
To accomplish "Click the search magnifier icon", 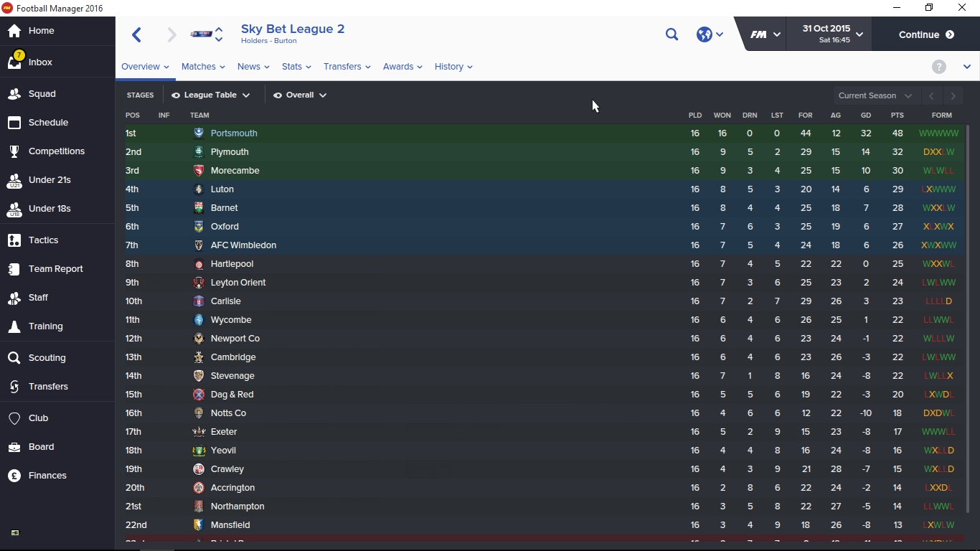I will click(x=672, y=34).
